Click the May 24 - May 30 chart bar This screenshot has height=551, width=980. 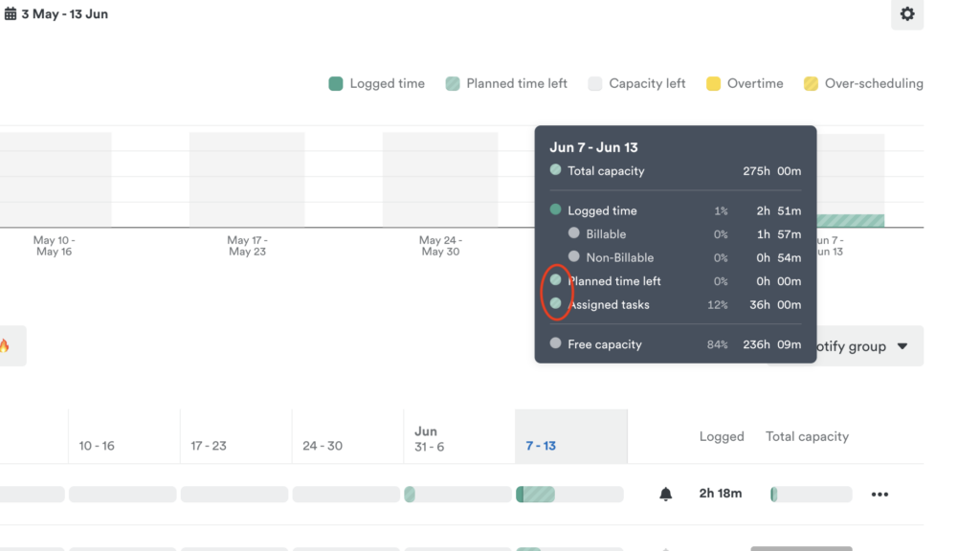pyautogui.click(x=440, y=179)
